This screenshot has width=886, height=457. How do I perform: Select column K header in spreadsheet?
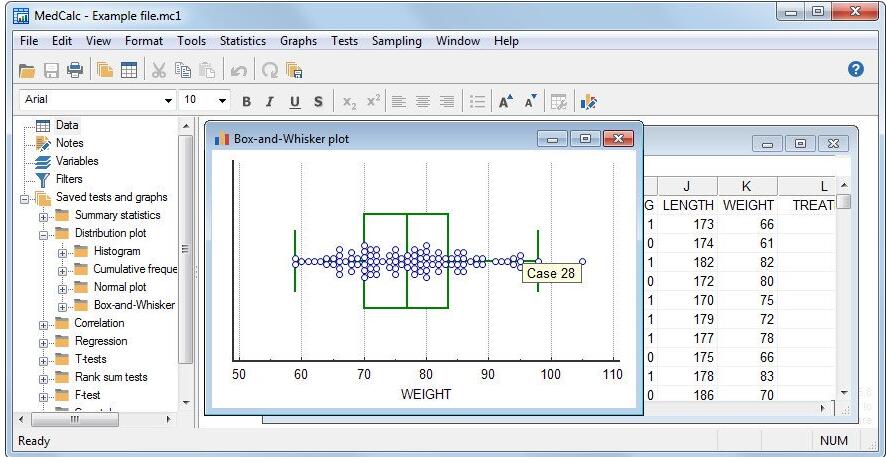click(748, 186)
